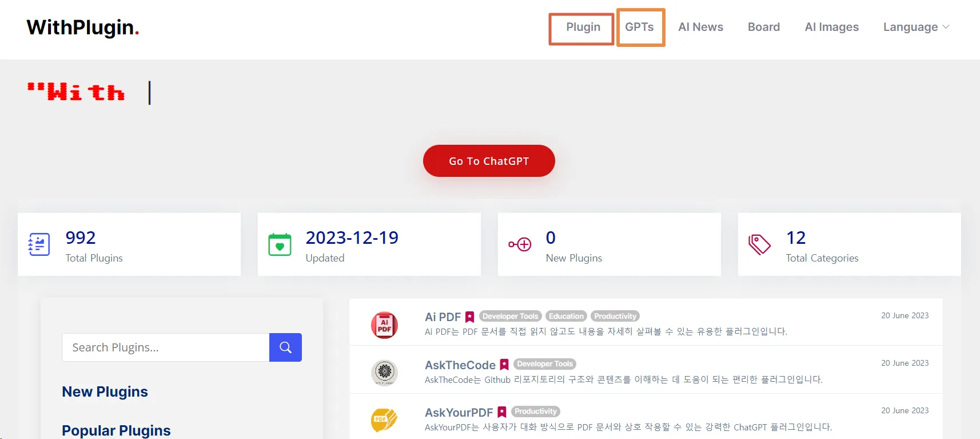Click the 2023-12-19 updated date
Screen dimensions: 980x439
point(352,238)
